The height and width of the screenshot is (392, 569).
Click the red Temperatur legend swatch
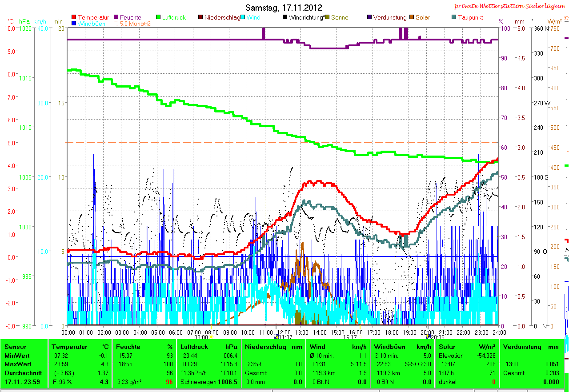pos(74,17)
